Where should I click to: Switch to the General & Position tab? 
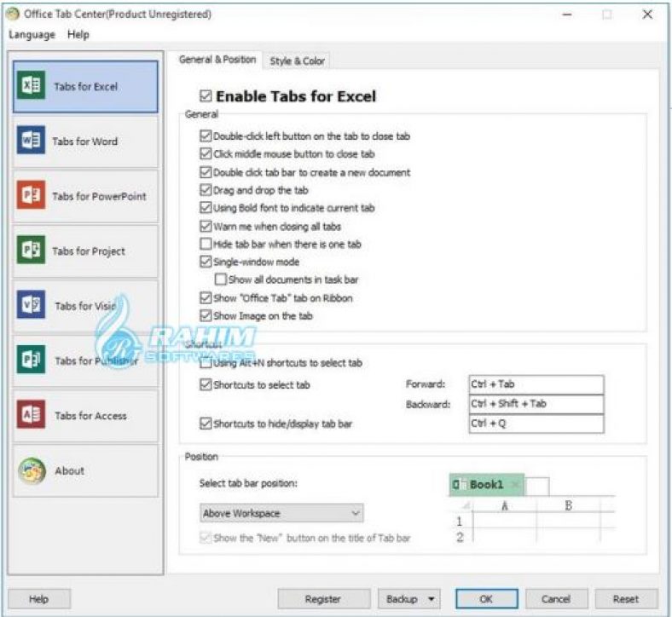(217, 60)
